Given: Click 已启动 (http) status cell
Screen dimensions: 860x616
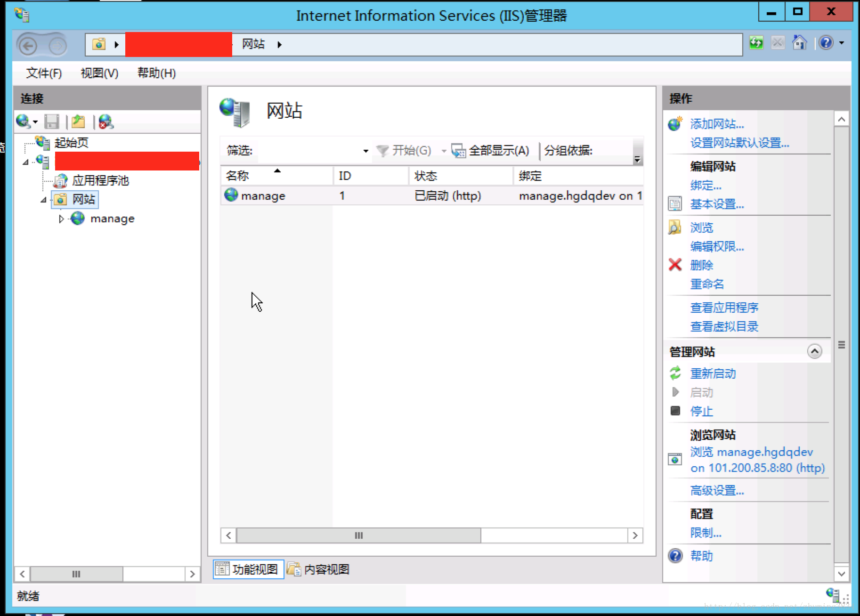Looking at the screenshot, I should click(447, 195).
